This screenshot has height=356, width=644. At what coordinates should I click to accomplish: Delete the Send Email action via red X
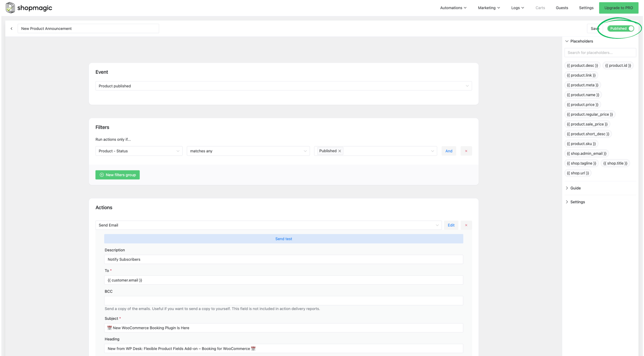click(466, 225)
